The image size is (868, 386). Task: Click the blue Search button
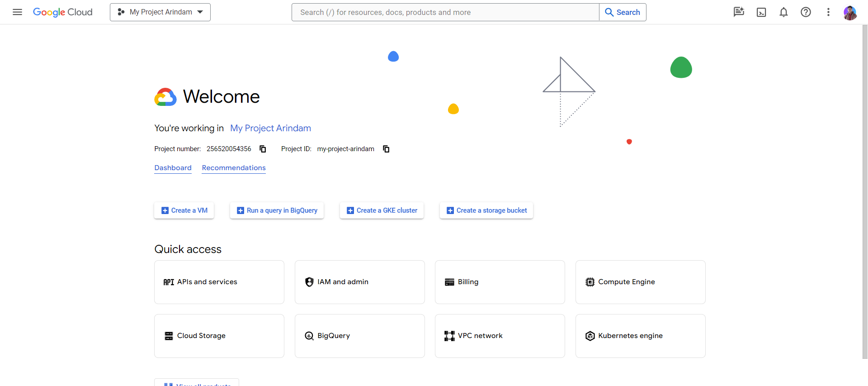623,12
